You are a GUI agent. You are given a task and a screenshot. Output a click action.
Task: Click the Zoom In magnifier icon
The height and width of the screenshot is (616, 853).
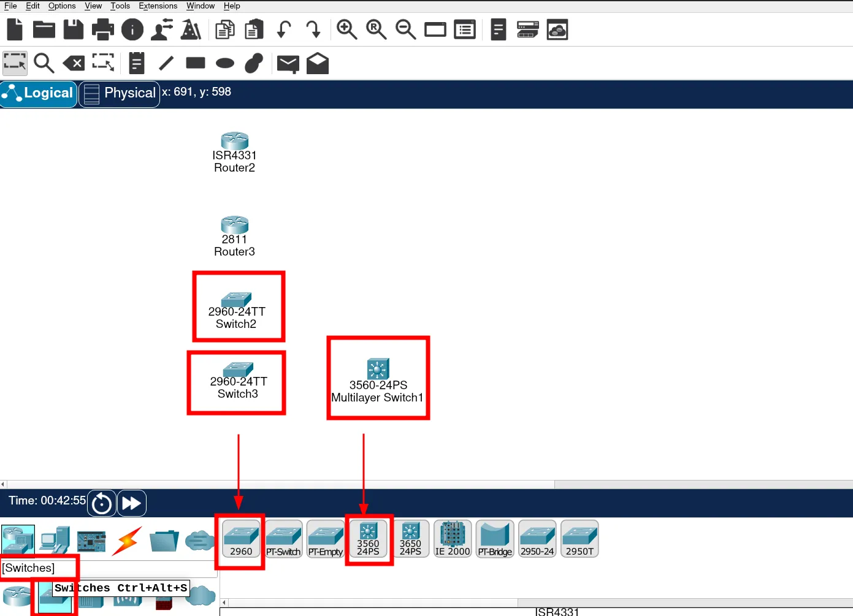point(346,29)
